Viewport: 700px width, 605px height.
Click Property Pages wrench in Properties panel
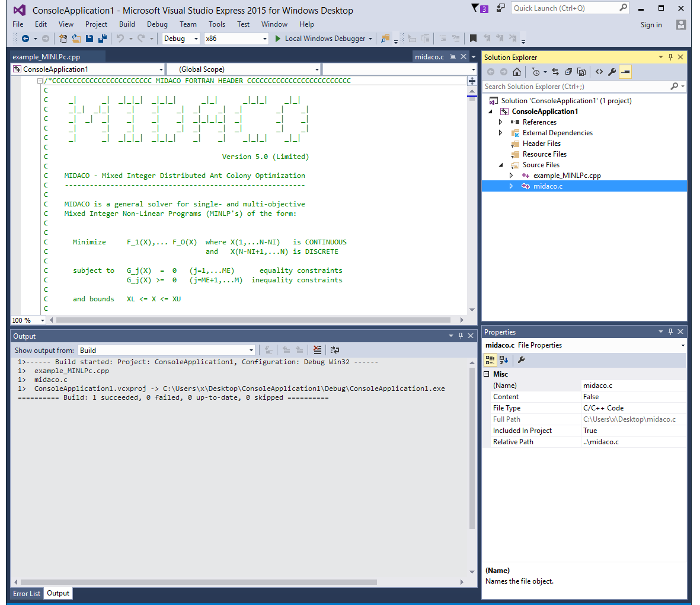(x=521, y=359)
